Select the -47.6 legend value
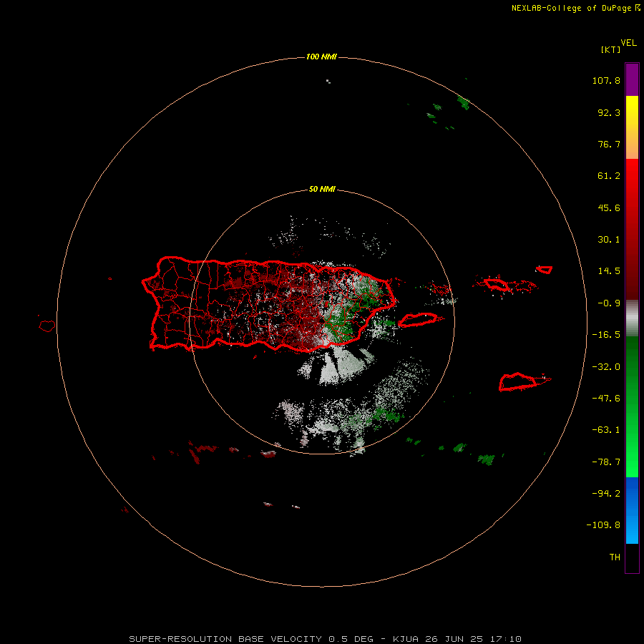Viewport: 644px width, 644px height. [606, 399]
